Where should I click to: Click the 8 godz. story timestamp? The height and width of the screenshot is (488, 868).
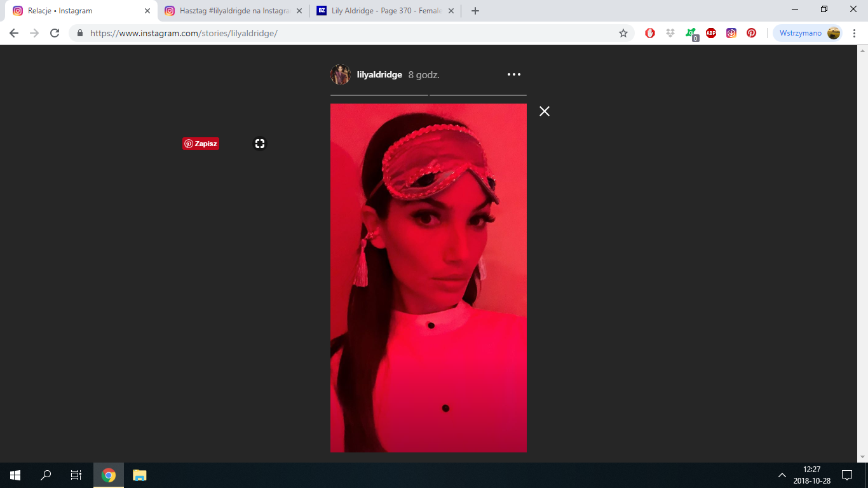(x=424, y=75)
